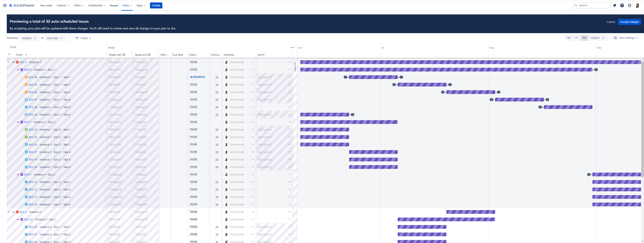Open the app switcher grid icon

[5, 5]
